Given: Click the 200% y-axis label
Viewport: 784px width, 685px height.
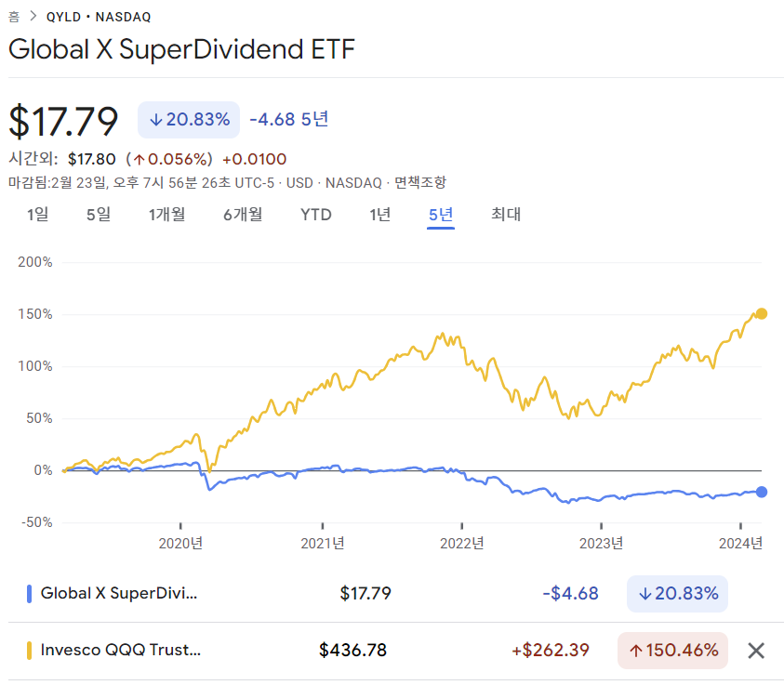Looking at the screenshot, I should (x=35, y=262).
